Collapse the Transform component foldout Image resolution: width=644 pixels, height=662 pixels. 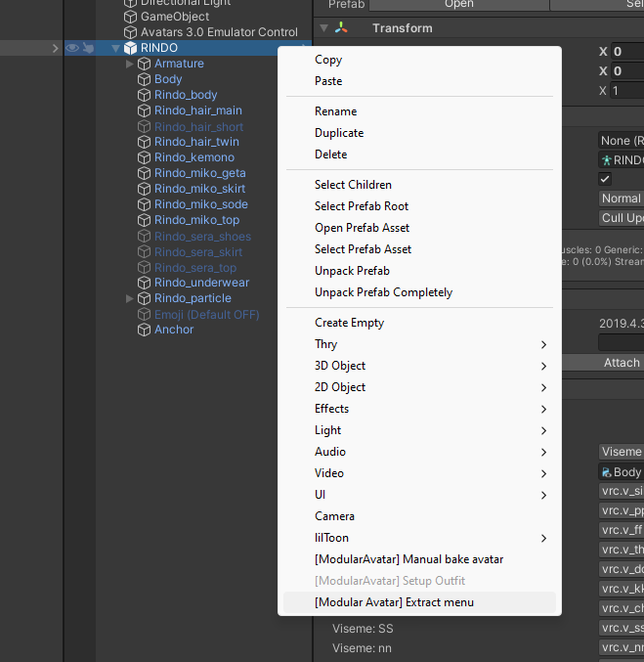324,28
